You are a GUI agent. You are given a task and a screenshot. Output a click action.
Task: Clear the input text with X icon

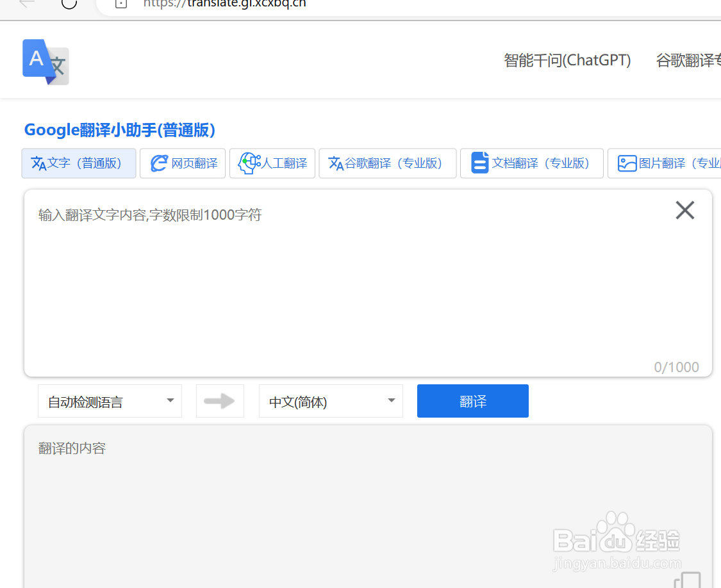(684, 210)
